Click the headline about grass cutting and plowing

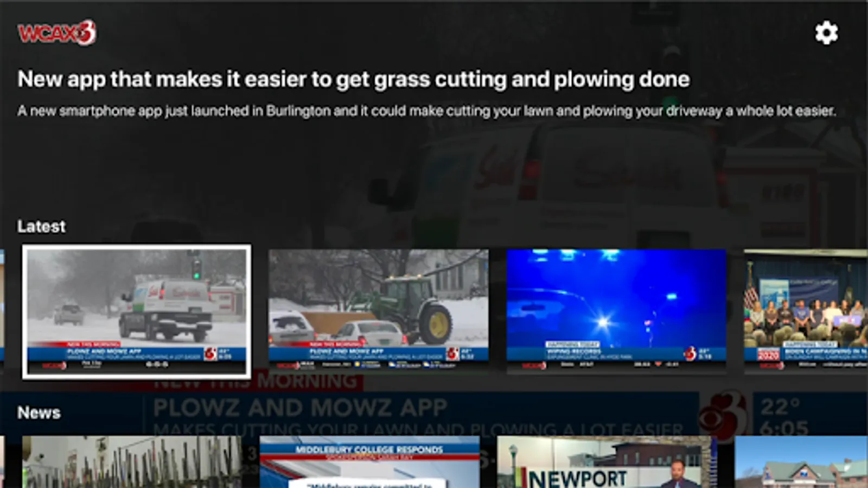click(354, 79)
